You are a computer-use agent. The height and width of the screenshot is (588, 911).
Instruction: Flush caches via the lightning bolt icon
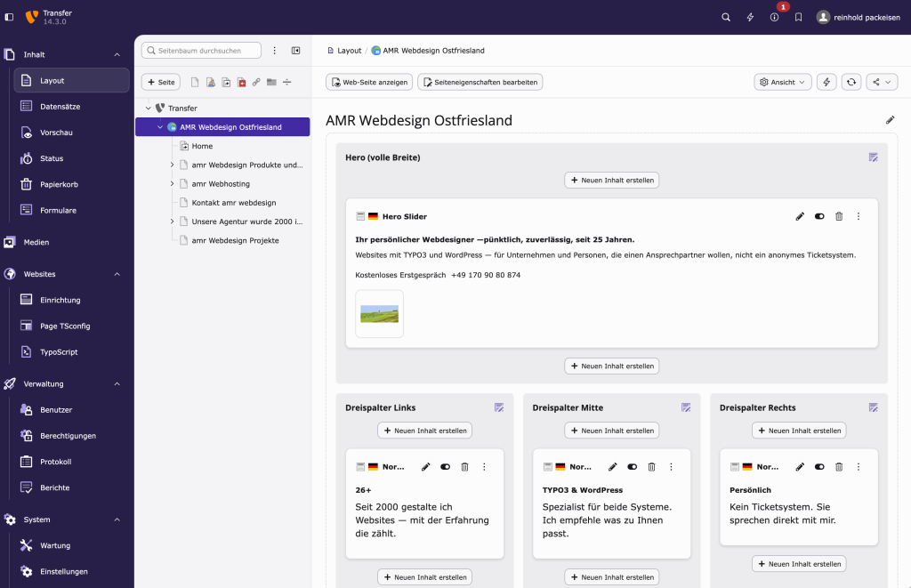tap(750, 17)
